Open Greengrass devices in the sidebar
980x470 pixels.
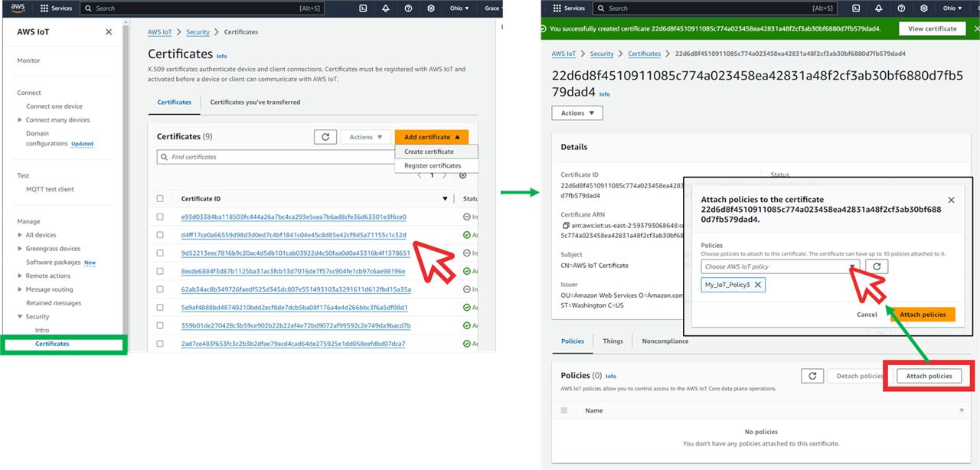(53, 249)
